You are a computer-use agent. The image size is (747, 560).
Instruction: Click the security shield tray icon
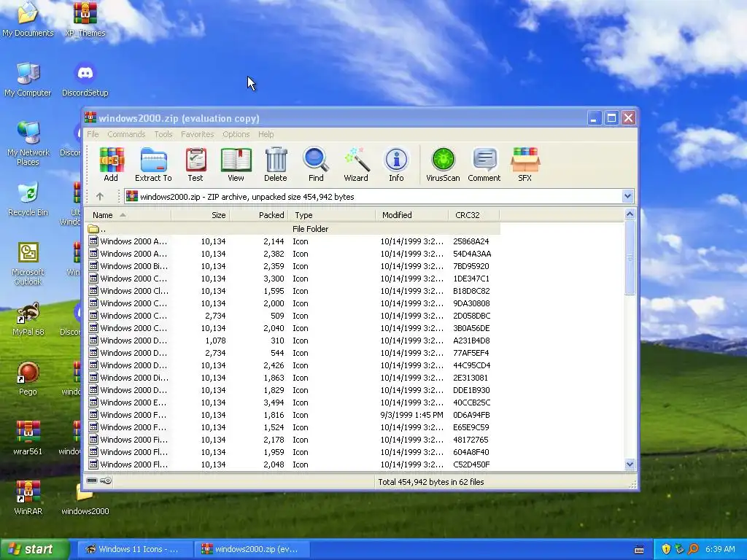pyautogui.click(x=665, y=549)
